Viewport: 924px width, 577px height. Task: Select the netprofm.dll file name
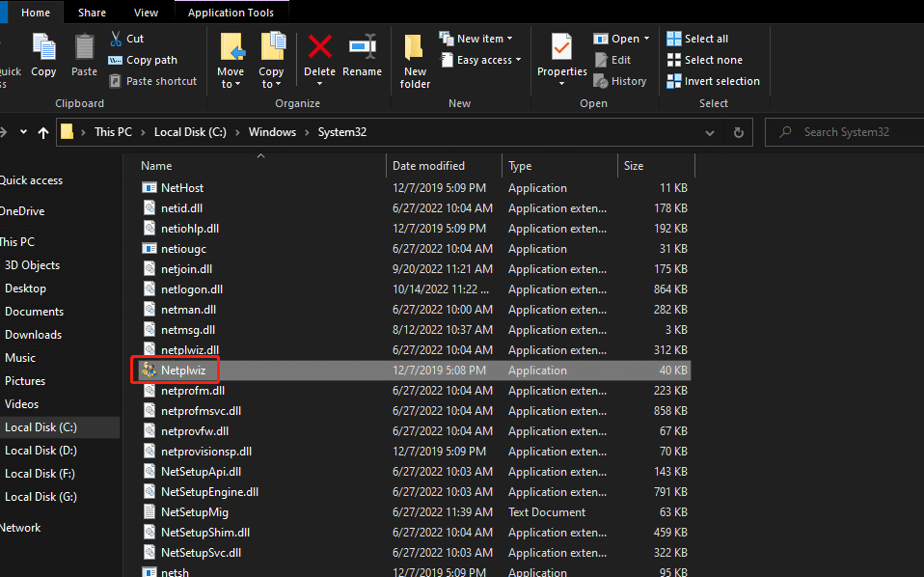pos(193,391)
